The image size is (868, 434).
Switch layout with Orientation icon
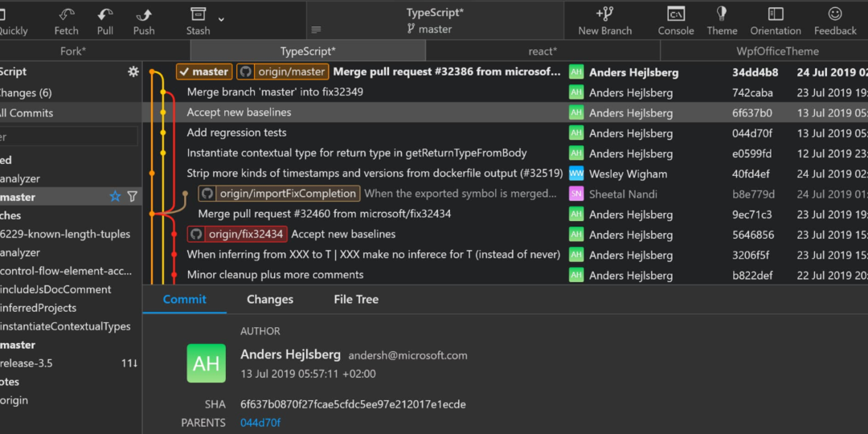(x=776, y=14)
